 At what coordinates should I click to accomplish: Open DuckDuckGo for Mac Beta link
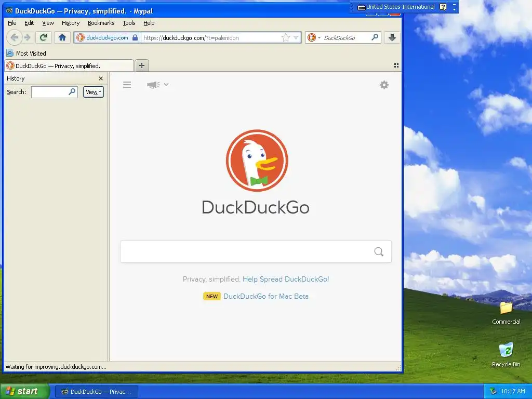(x=266, y=296)
